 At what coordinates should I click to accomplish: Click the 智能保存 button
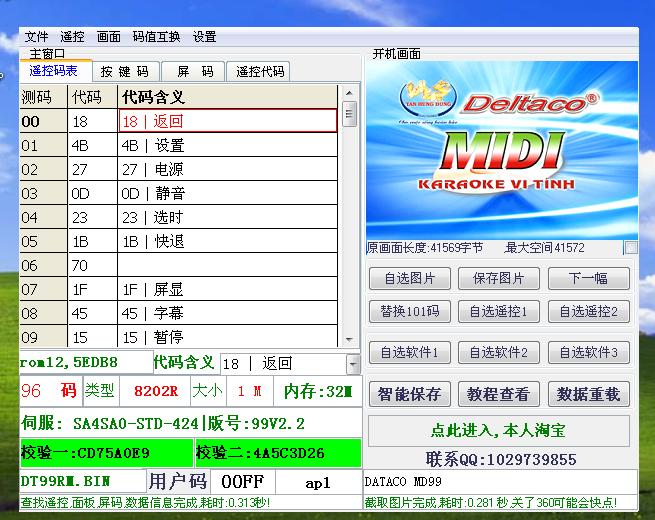[410, 394]
